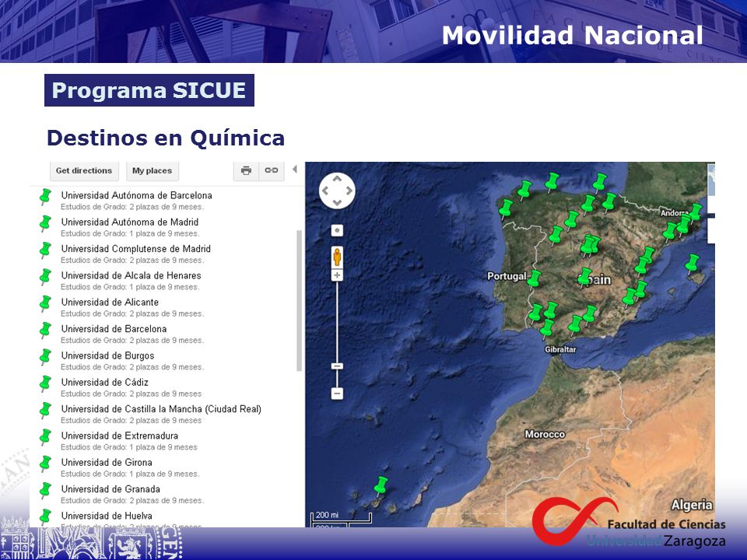This screenshot has height=560, width=747.
Task: Click the Morocco map label
Action: pyautogui.click(x=545, y=434)
